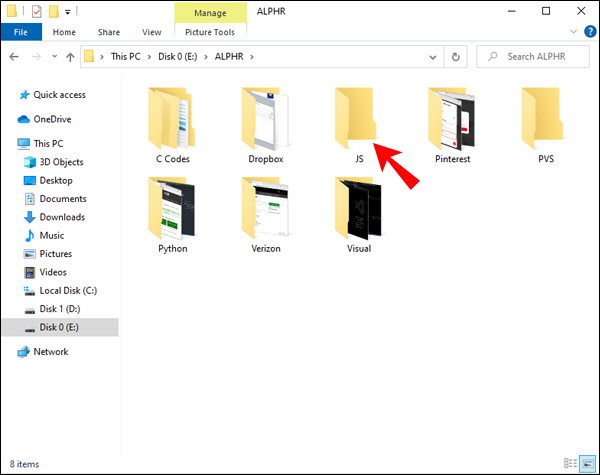600x475 pixels.
Task: Select the JS folder icon
Action: coord(356,118)
